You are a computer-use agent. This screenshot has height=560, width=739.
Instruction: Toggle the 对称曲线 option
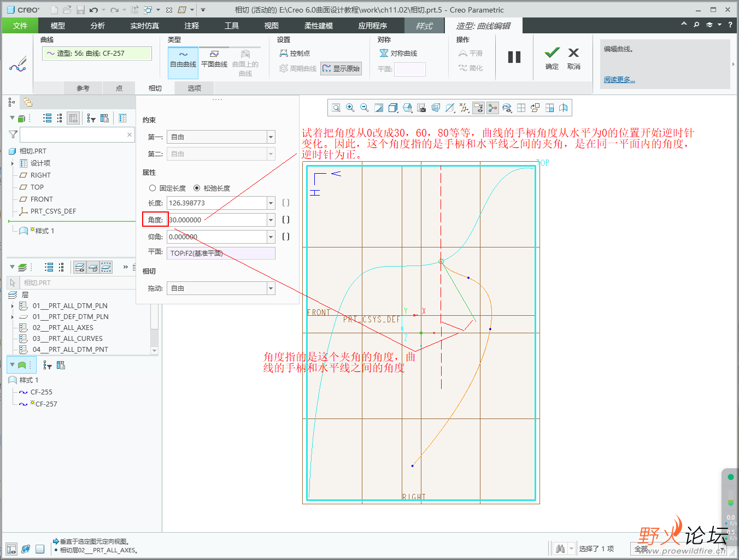point(398,53)
